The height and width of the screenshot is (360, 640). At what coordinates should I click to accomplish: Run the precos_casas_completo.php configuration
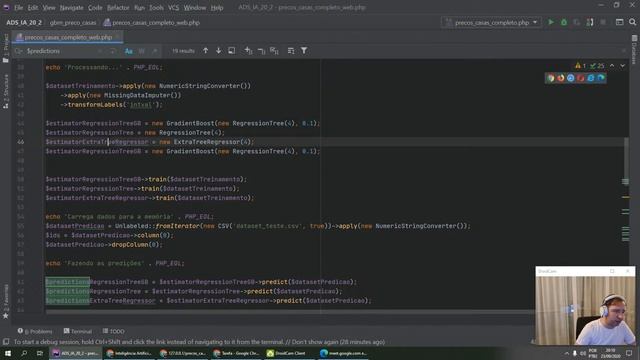551,22
